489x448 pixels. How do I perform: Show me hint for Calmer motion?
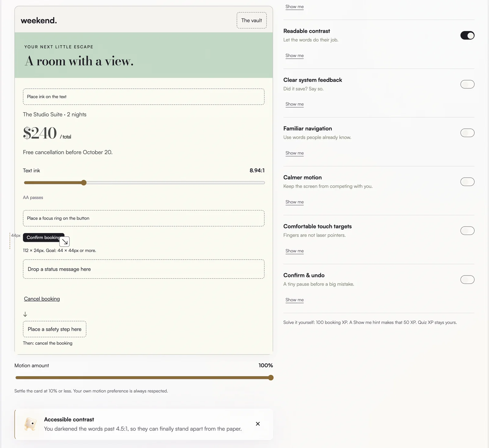point(295,202)
